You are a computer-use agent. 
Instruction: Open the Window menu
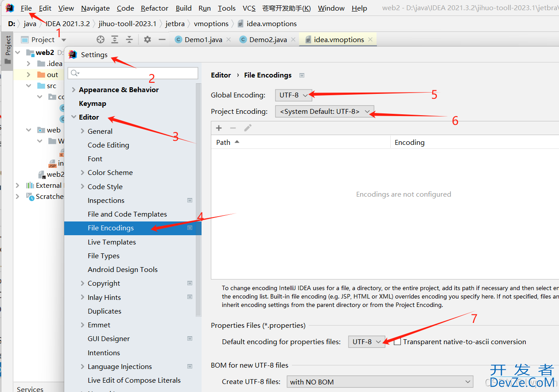[x=331, y=8]
